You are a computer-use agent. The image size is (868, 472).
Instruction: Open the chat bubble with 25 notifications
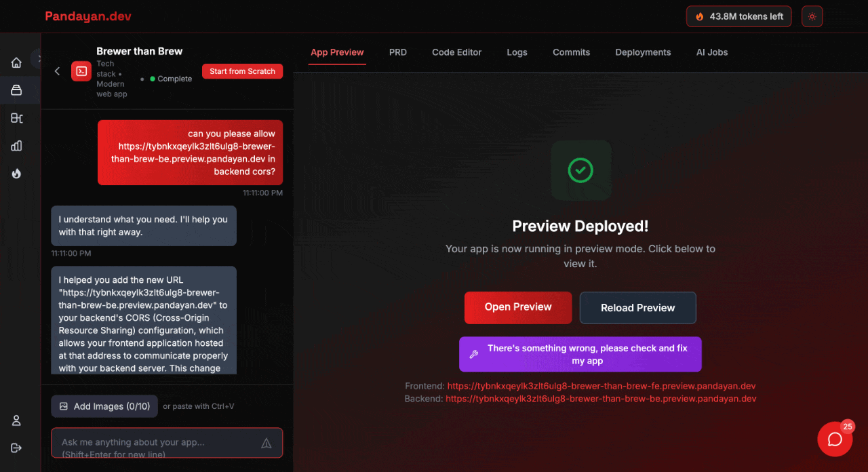(835, 439)
